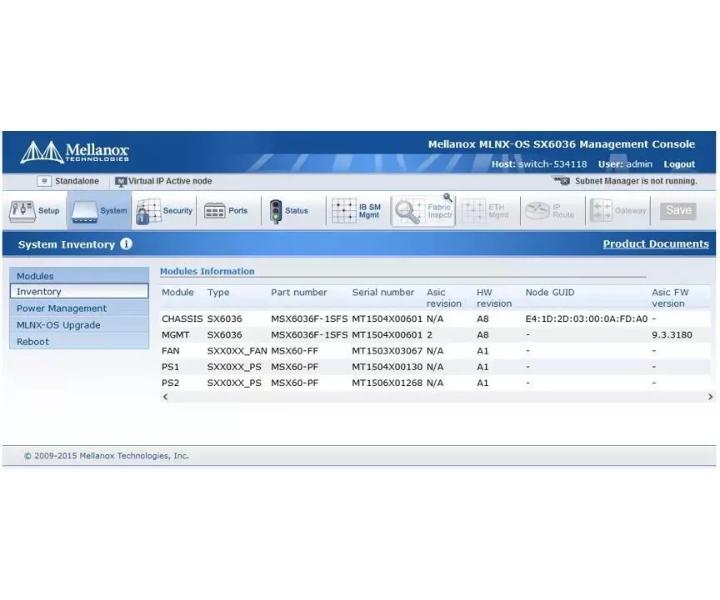720x600 pixels.
Task: Click the Save button
Action: point(678,211)
